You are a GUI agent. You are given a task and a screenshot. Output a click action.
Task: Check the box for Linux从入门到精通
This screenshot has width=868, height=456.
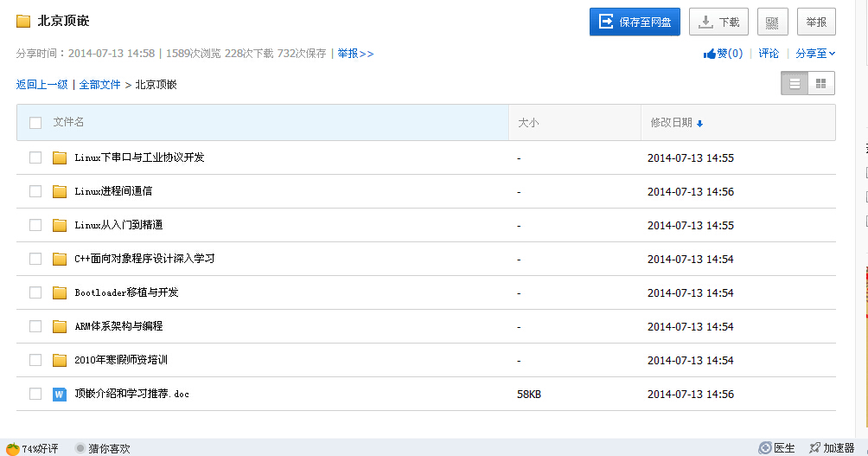[35, 225]
